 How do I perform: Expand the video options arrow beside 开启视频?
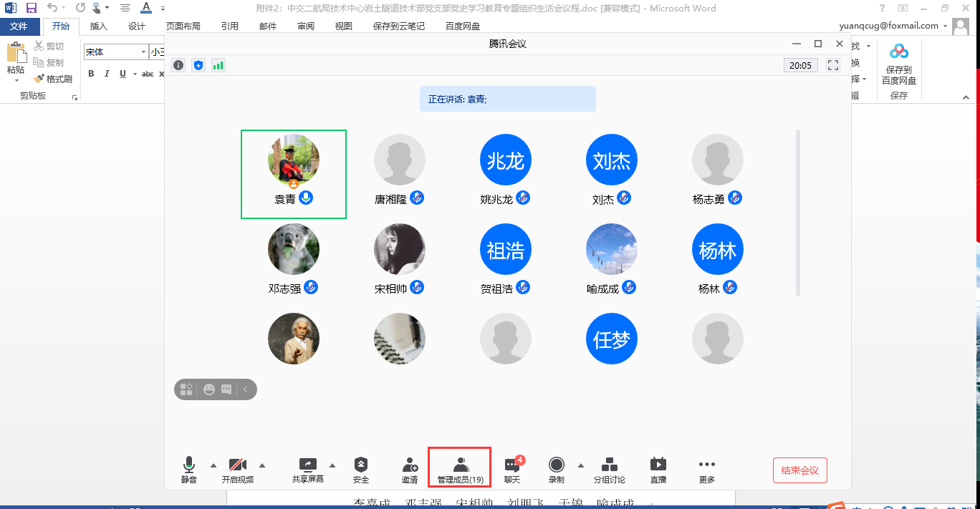(261, 465)
